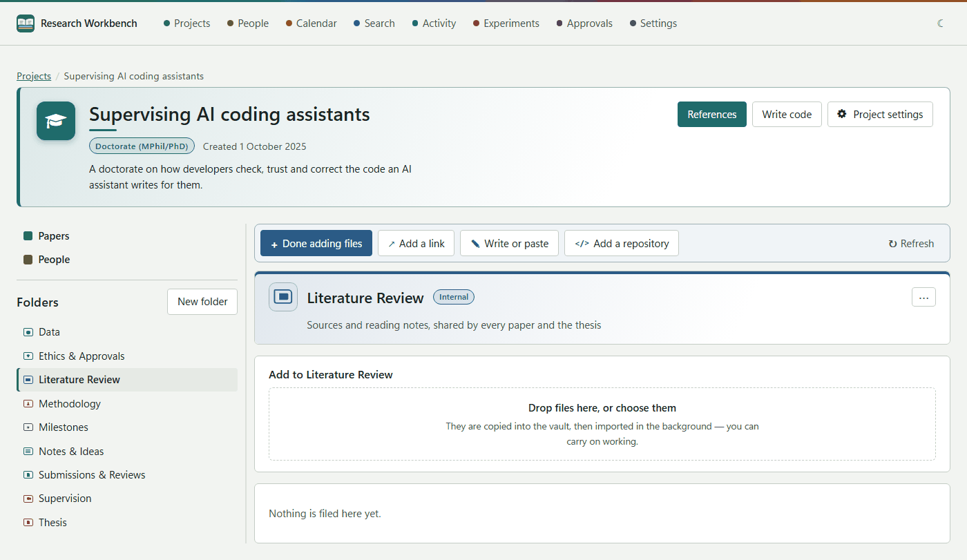The height and width of the screenshot is (560, 967).
Task: Click the Supervision folder icon
Action: tap(28, 499)
